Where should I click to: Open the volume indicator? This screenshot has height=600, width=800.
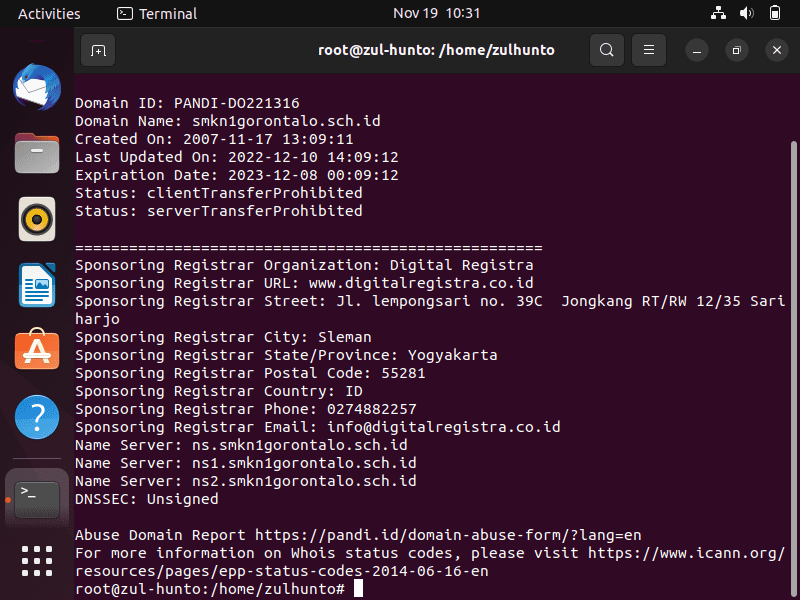(x=746, y=13)
